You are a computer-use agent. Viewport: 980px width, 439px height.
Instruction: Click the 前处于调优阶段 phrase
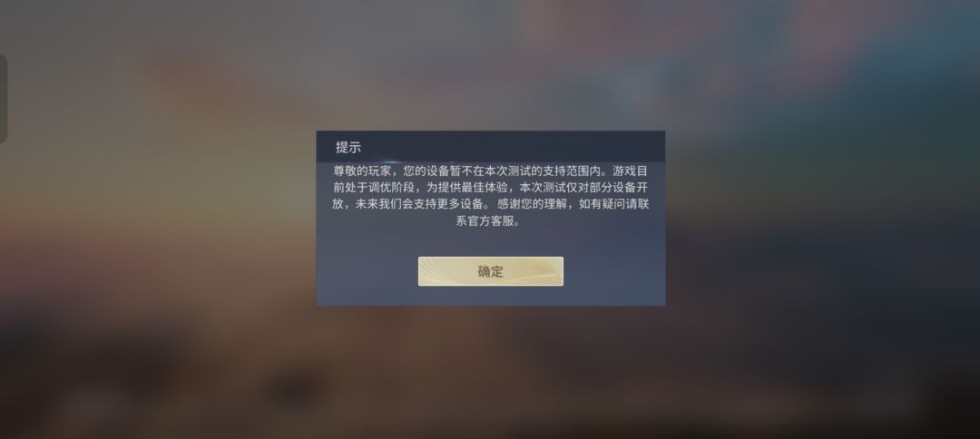point(373,188)
